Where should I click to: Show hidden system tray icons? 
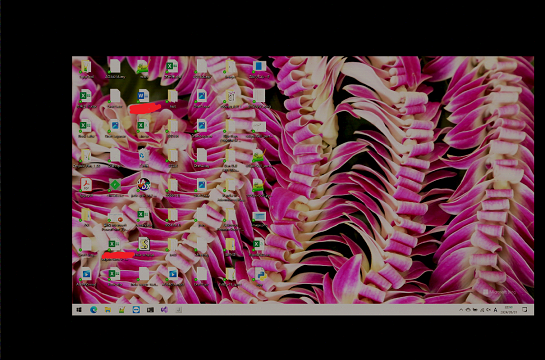pos(461,310)
